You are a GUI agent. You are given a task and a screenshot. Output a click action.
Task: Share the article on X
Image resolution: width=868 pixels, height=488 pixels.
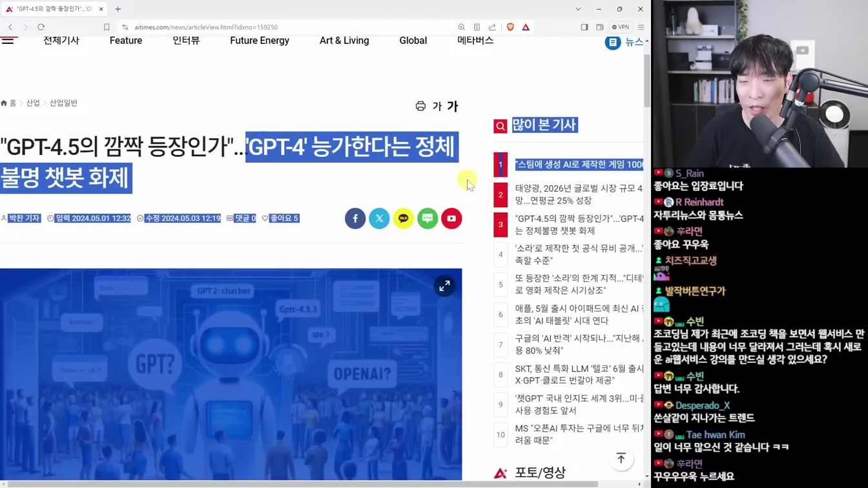pos(379,218)
